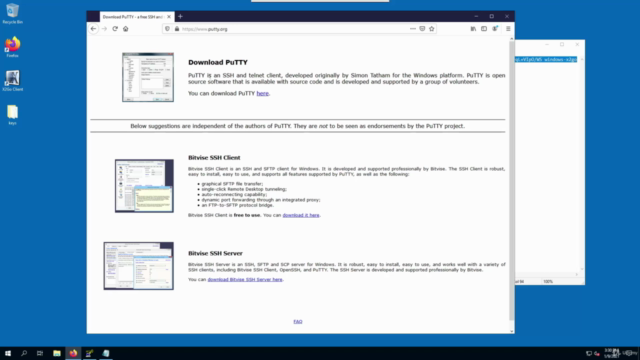
Task: Click the 'Bitvise SSH Server' heading
Action: pos(216,253)
